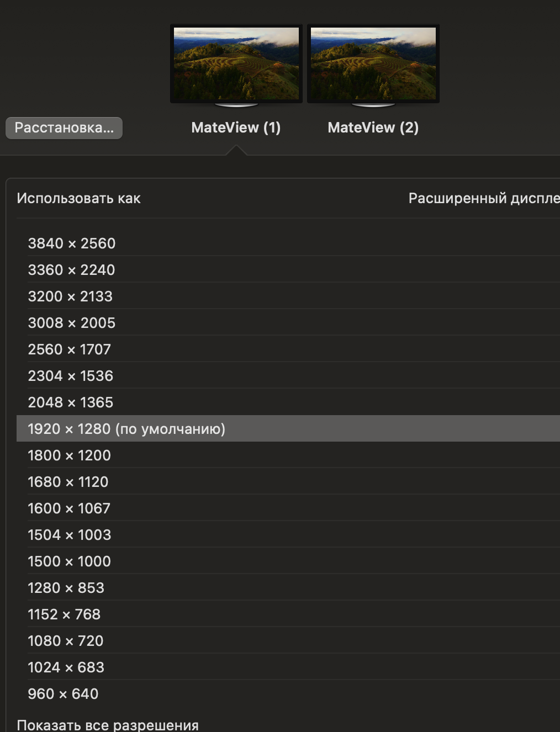
Task: Choose resolution 1500 × 1000
Action: [288, 561]
